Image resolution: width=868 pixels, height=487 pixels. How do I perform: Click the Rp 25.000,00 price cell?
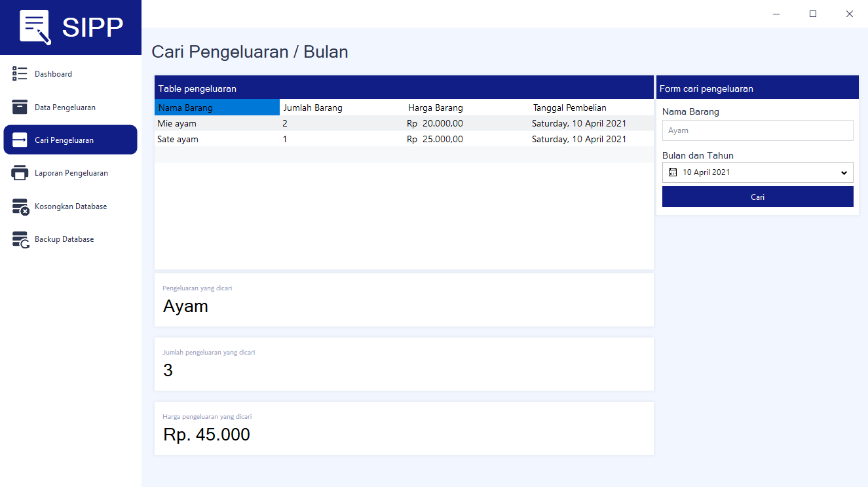coord(467,139)
